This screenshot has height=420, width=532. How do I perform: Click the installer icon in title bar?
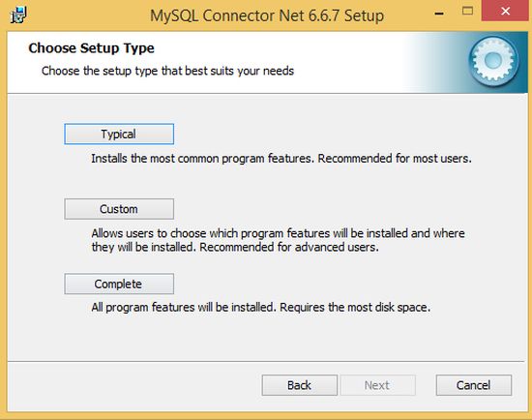point(18,15)
